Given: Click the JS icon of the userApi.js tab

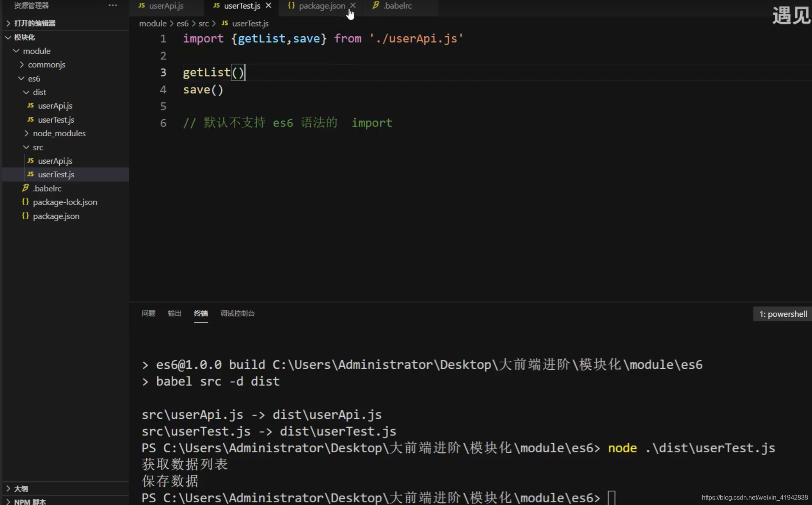Looking at the screenshot, I should (x=142, y=5).
